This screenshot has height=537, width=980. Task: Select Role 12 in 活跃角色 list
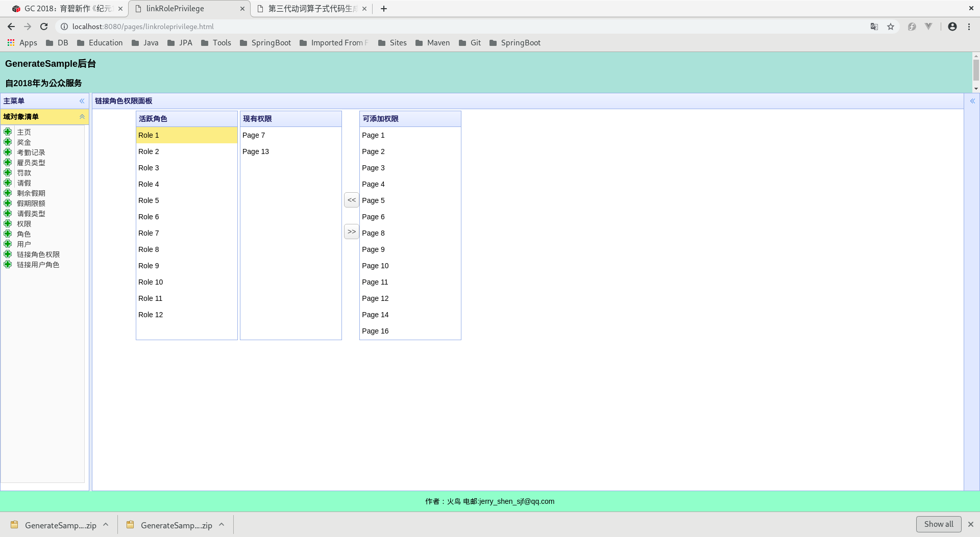click(187, 315)
